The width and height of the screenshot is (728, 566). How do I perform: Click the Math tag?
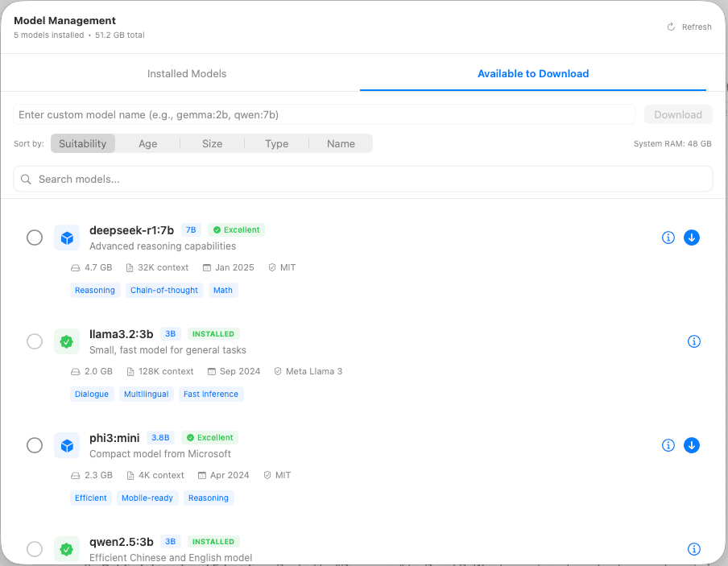click(x=223, y=290)
